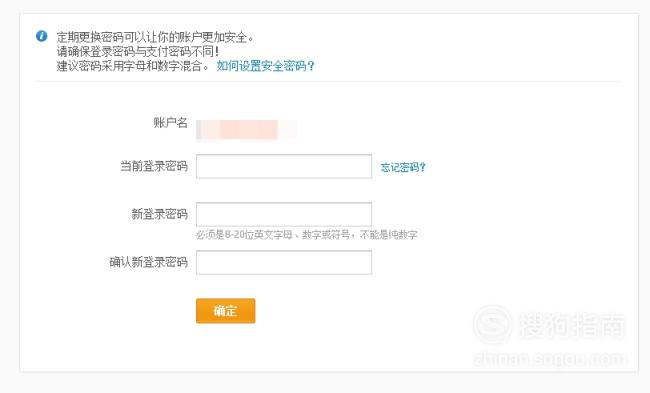Click the 当前登录密码 label text
Image resolution: width=650 pixels, height=393 pixels.
coord(154,166)
